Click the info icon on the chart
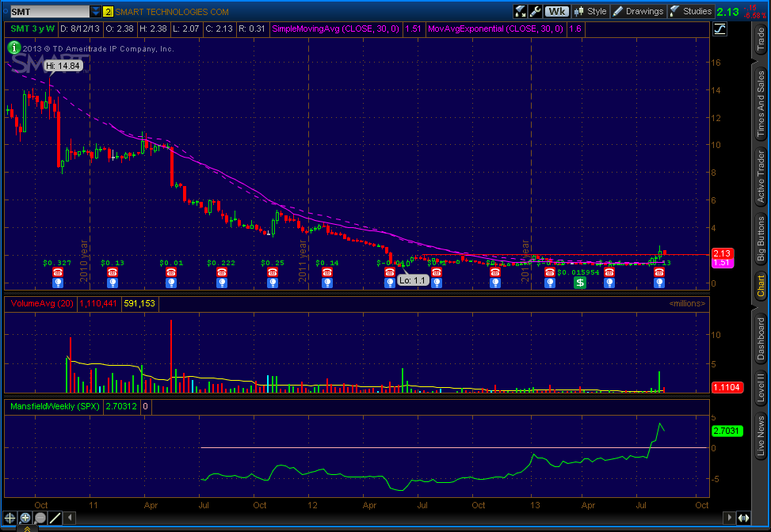The width and height of the screenshot is (771, 532). (13, 47)
